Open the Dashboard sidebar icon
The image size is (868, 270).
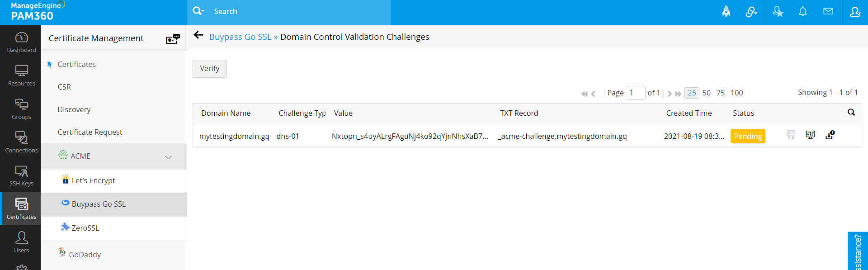click(x=21, y=42)
